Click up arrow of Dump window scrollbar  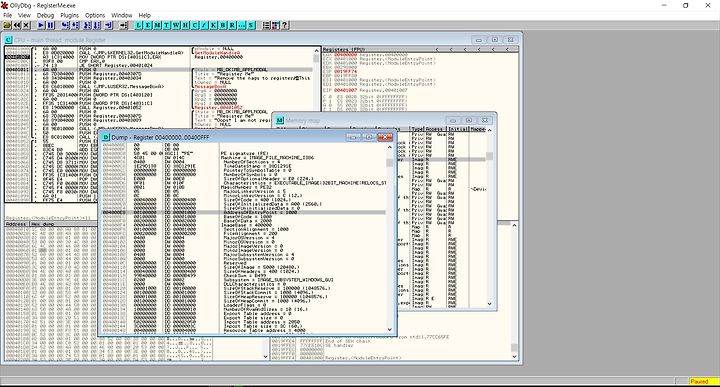click(390, 147)
